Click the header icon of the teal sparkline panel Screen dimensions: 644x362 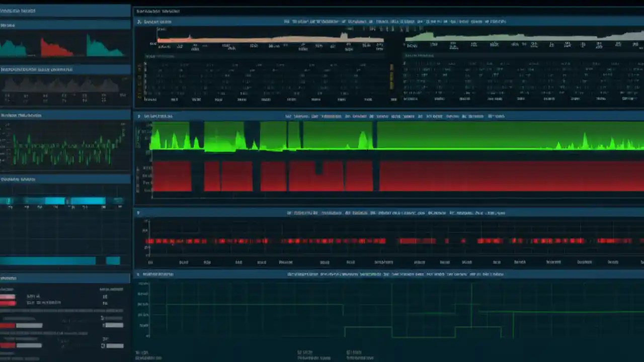pyautogui.click(x=4, y=25)
